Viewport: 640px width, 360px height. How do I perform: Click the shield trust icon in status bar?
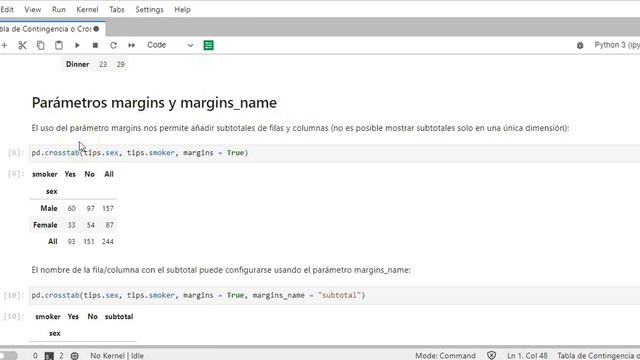point(491,356)
